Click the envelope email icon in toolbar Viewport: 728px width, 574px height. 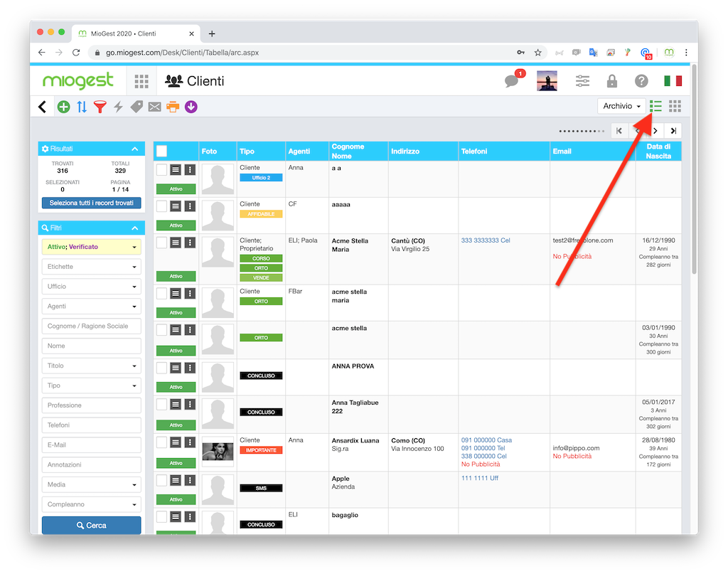click(x=154, y=107)
